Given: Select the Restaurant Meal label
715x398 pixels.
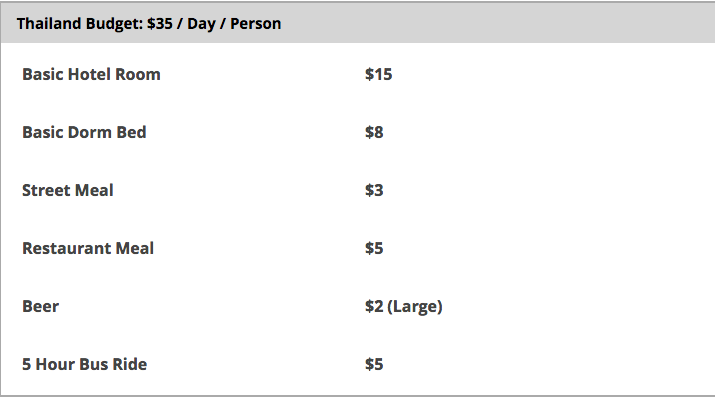Looking at the screenshot, I should [88, 248].
